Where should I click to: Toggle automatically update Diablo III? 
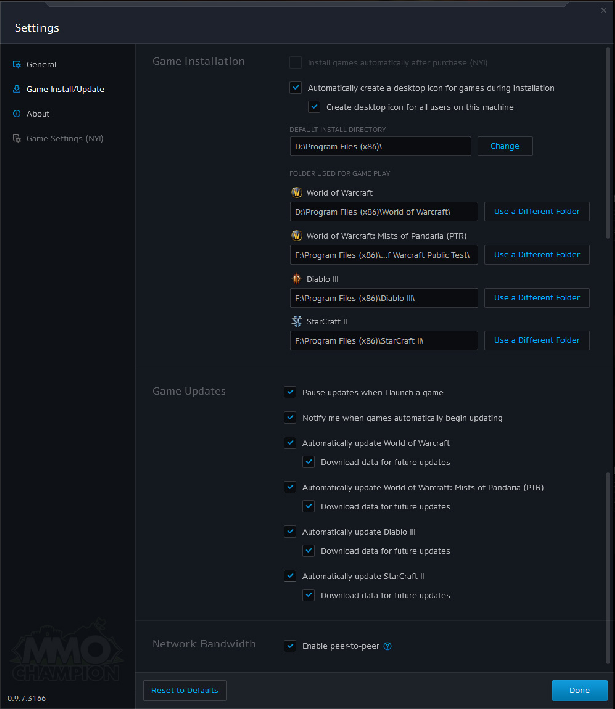click(290, 531)
